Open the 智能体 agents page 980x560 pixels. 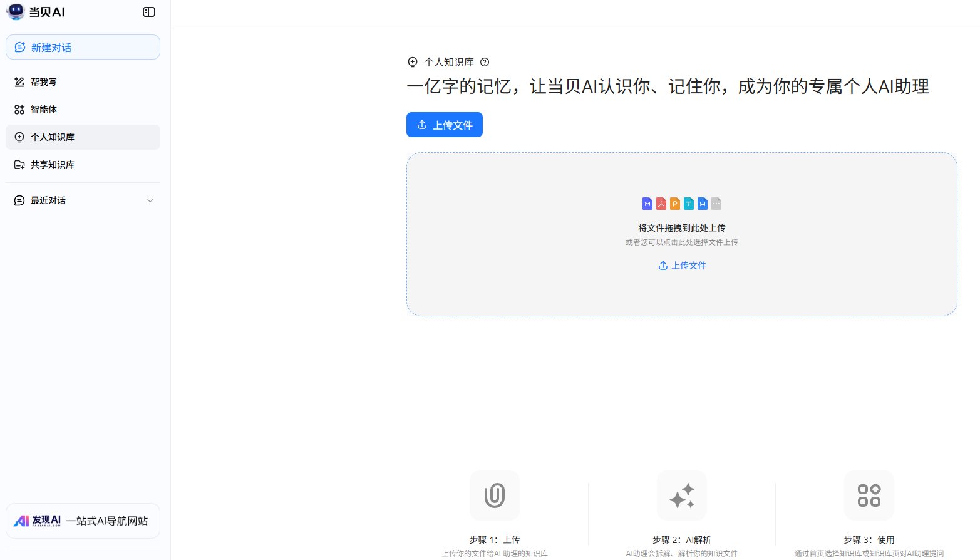(x=83, y=110)
